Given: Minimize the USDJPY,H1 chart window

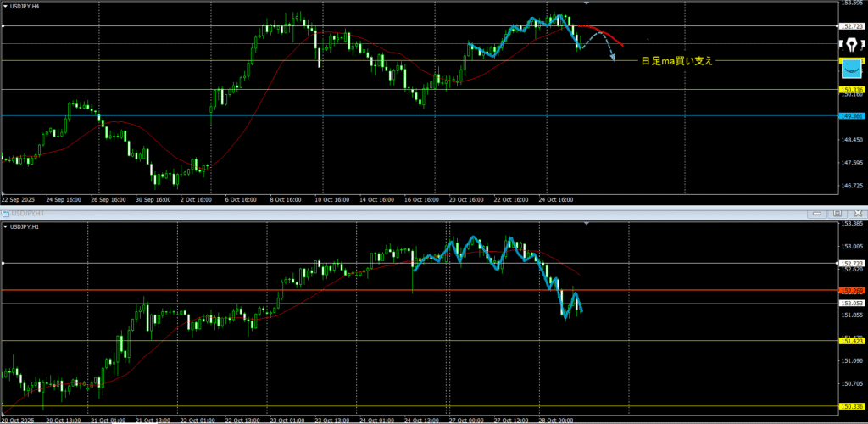Looking at the screenshot, I should pyautogui.click(x=817, y=214).
